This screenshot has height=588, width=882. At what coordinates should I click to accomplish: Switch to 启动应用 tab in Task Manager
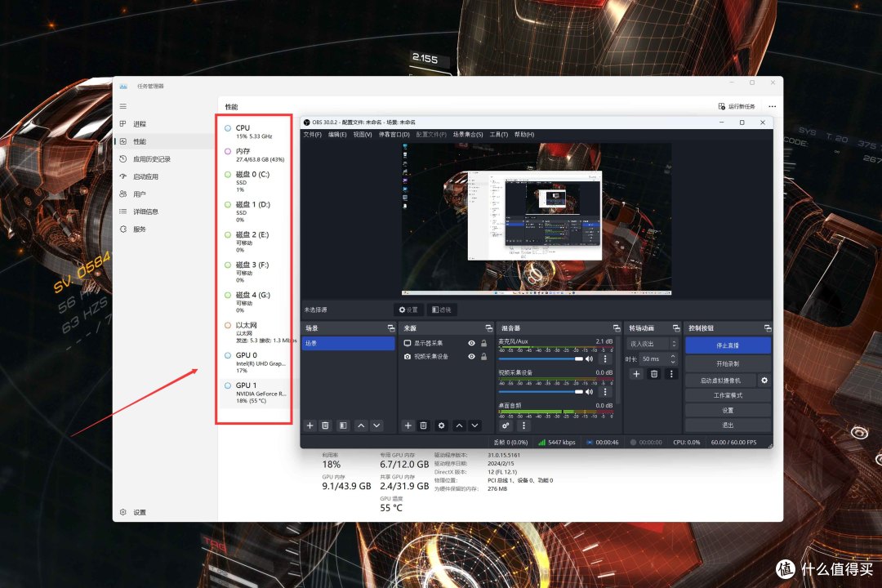[145, 176]
